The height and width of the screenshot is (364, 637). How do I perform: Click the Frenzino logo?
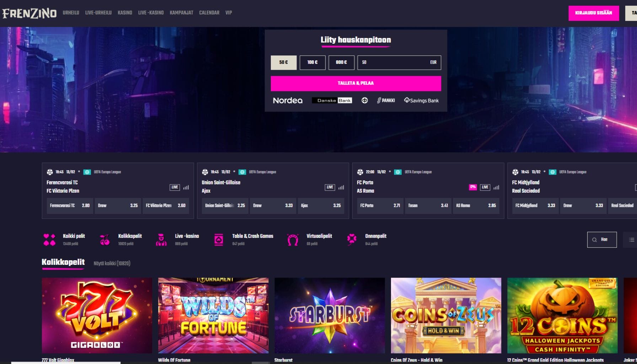coord(29,13)
